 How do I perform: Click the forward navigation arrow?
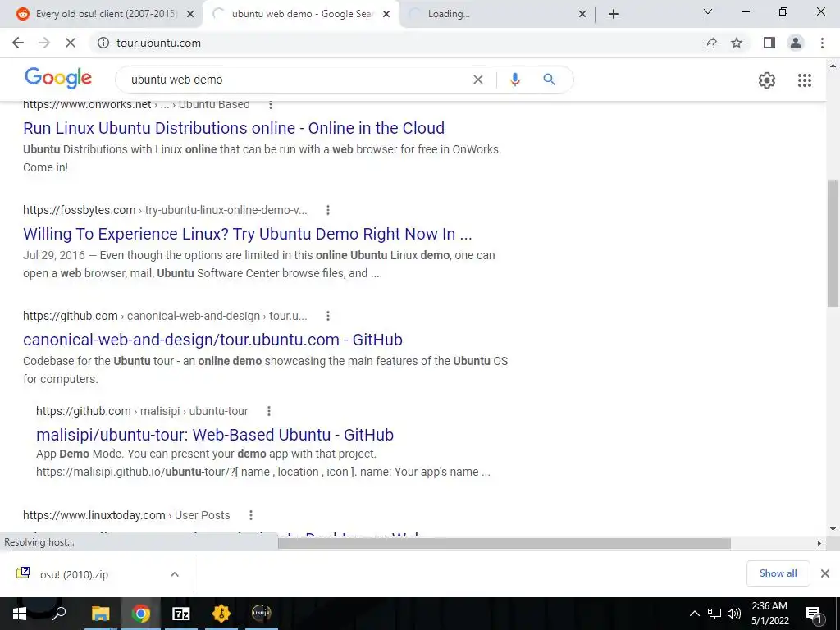click(x=44, y=43)
